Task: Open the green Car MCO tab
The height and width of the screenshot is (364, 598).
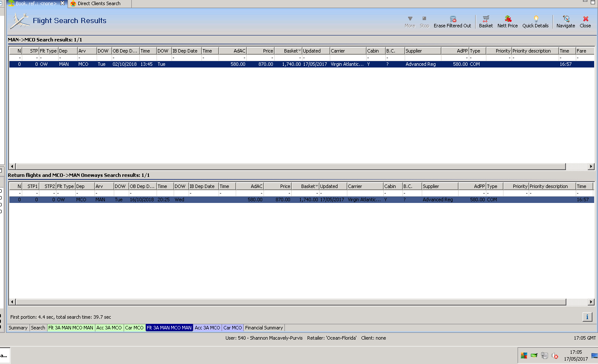Action: pos(134,328)
